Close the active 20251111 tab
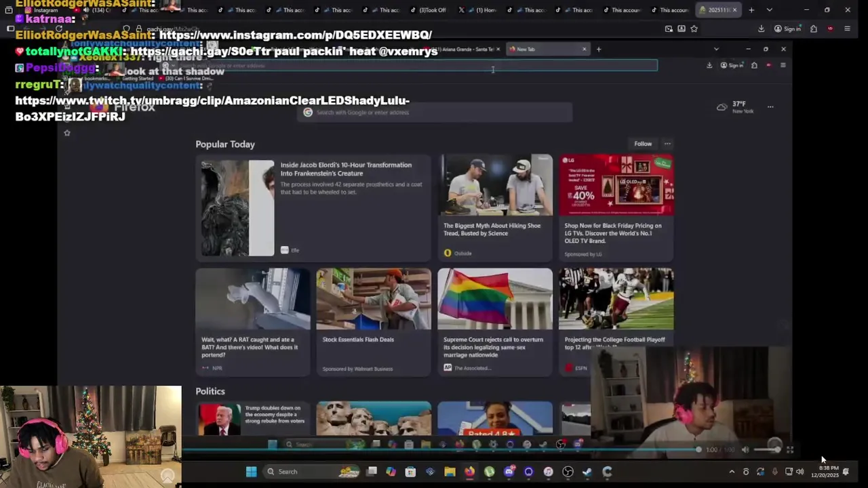Viewport: 868px width, 488px height. click(x=734, y=10)
